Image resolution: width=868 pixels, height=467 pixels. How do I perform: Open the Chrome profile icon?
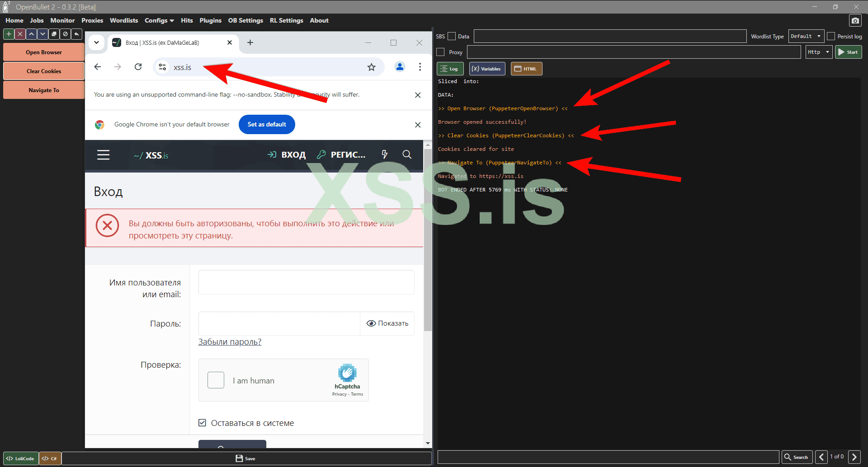400,67
